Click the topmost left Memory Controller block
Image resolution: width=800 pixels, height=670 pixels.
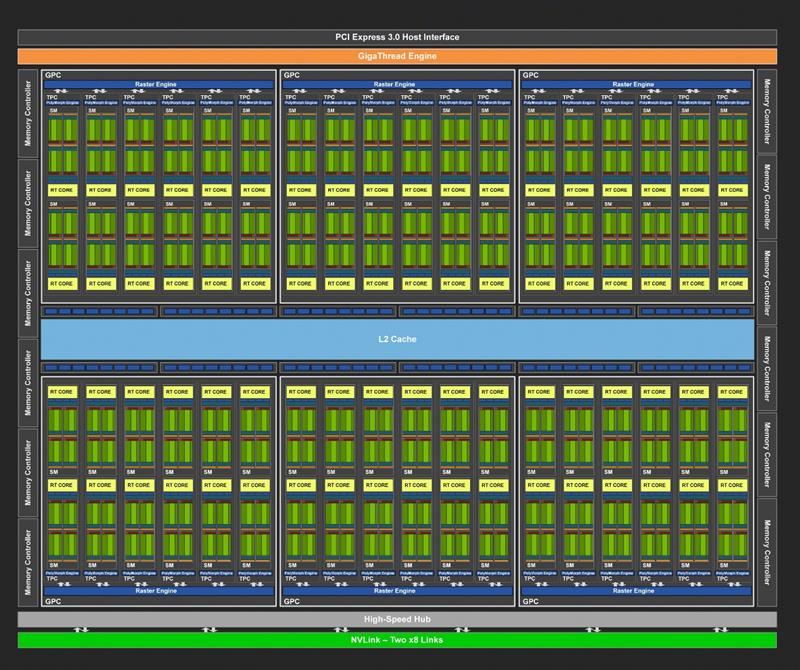pos(28,112)
